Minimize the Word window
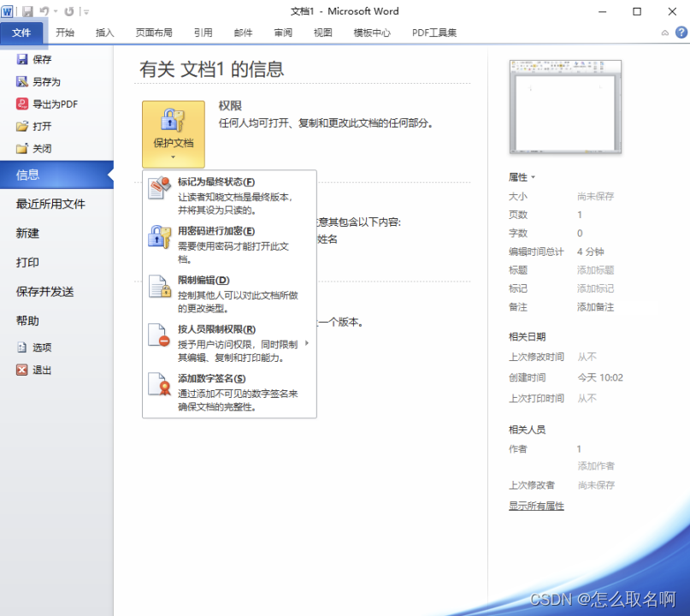 [x=603, y=12]
